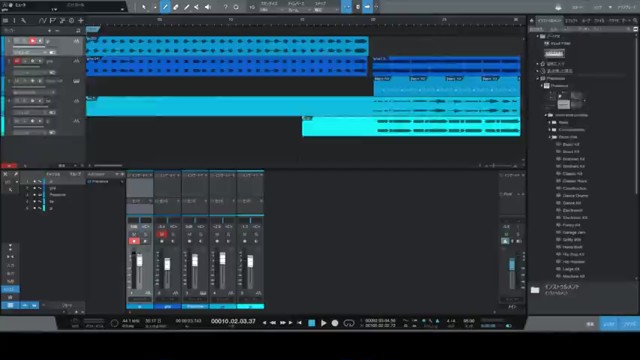Screen dimensions: 640x360
Task: Click mixer console wrench settings icon
Action: coord(16,174)
